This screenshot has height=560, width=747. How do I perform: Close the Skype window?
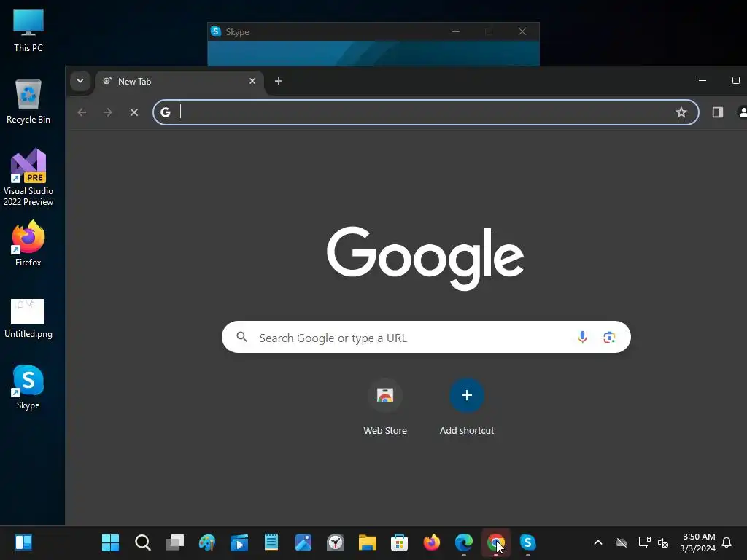tap(522, 31)
